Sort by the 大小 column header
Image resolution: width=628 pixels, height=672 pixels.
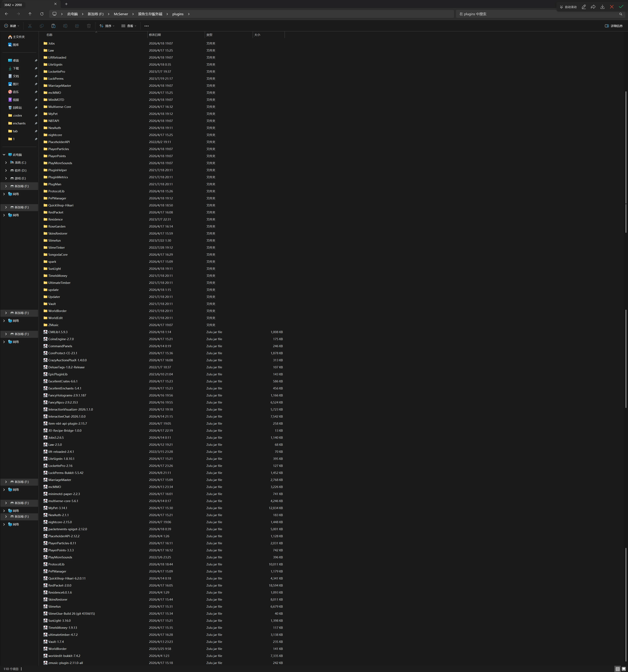(x=269, y=35)
